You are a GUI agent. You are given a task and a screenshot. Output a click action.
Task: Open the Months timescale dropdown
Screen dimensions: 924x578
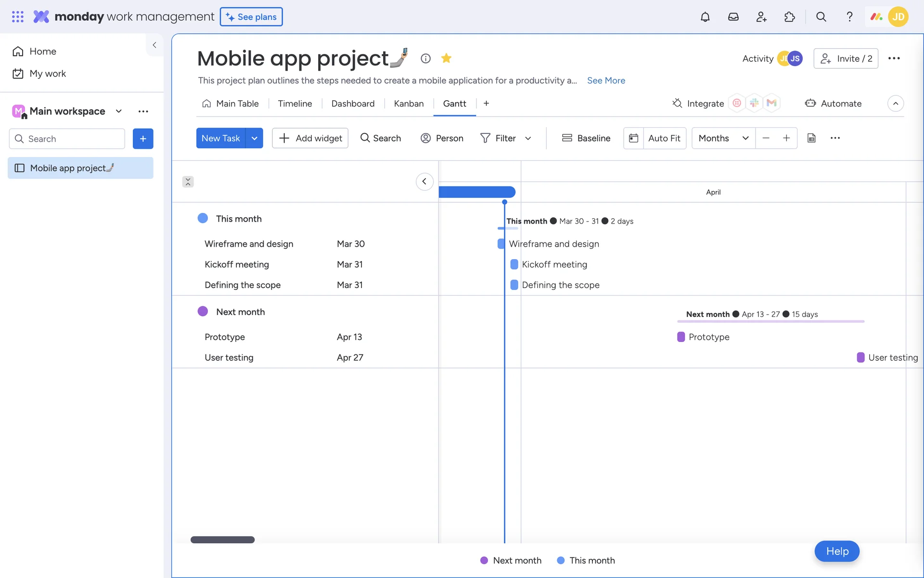[x=723, y=138]
